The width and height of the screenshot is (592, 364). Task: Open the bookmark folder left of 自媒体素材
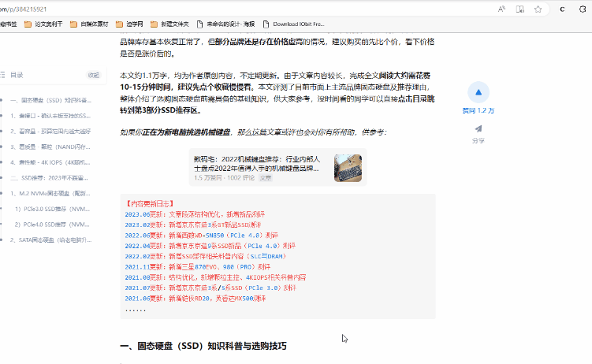click(43, 24)
